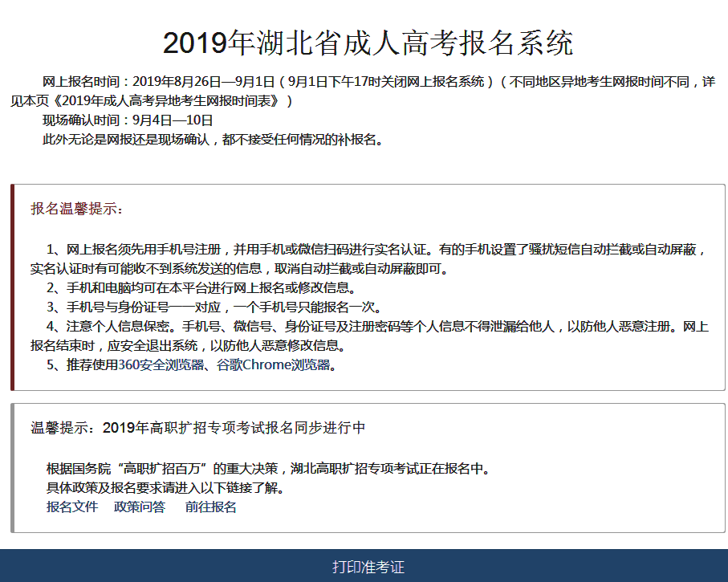Open the 报名文件 link

pos(72,507)
